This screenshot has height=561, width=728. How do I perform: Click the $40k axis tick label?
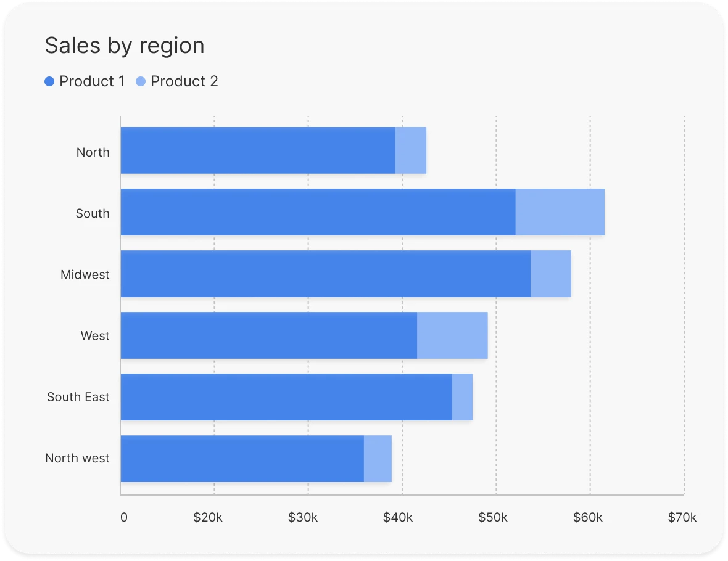[398, 517]
